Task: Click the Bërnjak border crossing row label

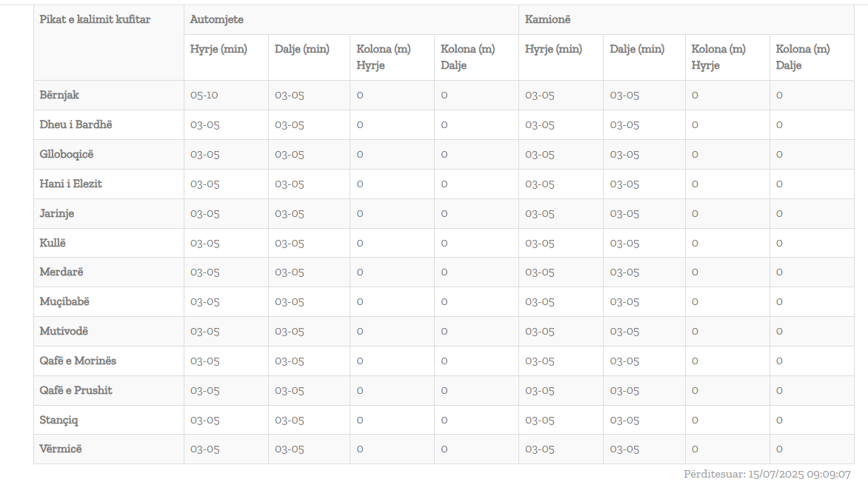Action: point(59,96)
